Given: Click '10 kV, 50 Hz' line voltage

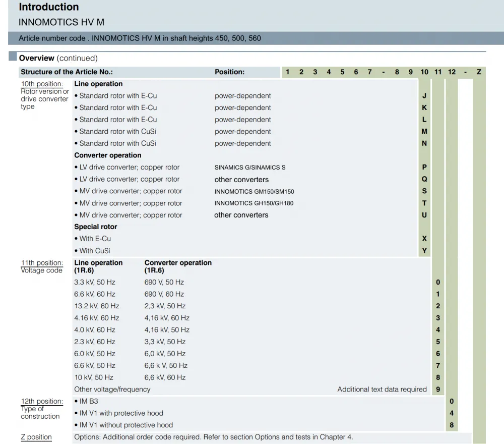Looking at the screenshot, I should (x=94, y=377).
